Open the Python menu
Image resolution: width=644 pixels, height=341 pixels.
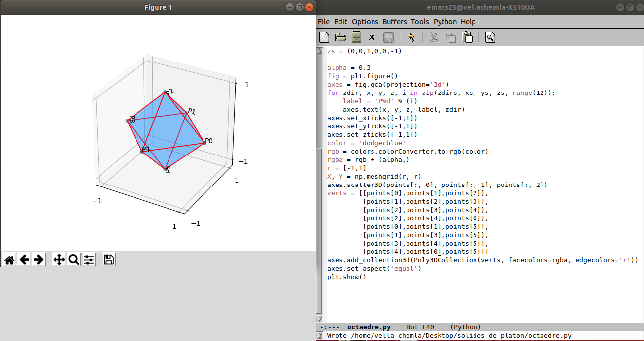coord(445,22)
